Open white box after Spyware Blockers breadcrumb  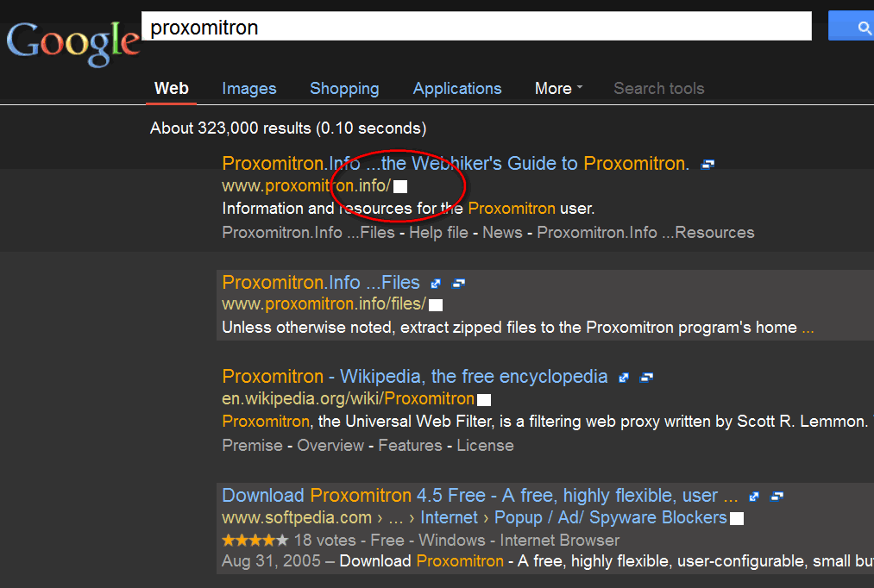pyautogui.click(x=737, y=519)
